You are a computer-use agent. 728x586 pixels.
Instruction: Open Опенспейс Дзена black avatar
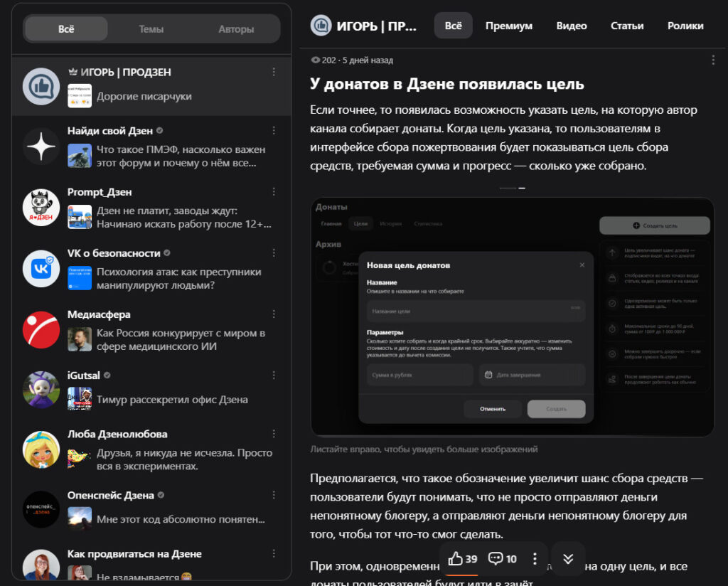[x=41, y=509]
